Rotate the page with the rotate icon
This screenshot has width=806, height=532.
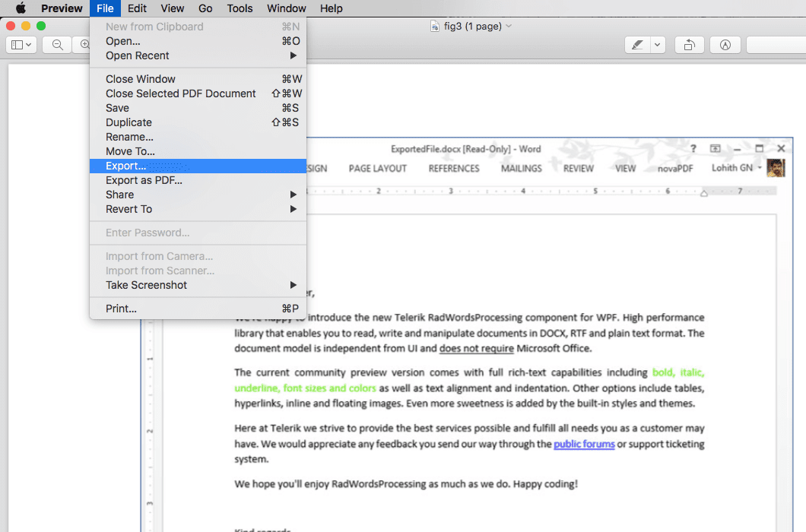690,46
